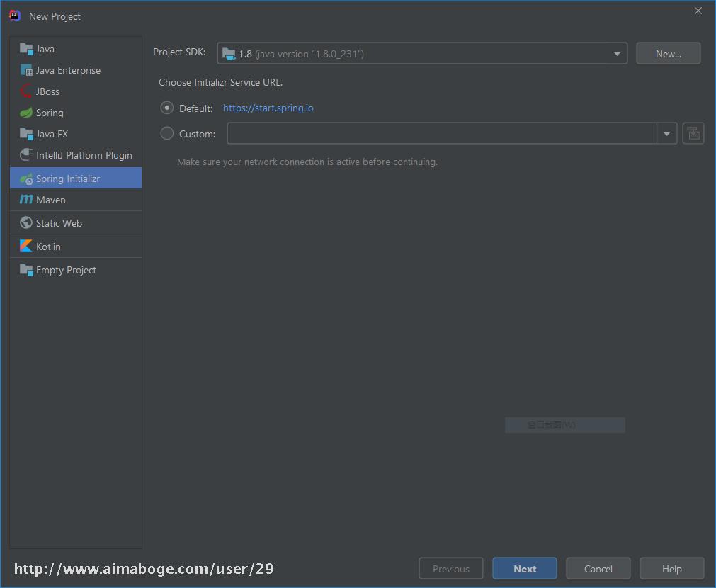Click the Help button
The image size is (716, 588).
point(671,568)
